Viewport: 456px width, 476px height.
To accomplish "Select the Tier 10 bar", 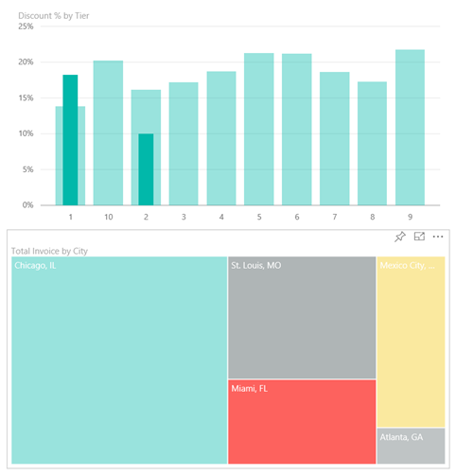I will (x=108, y=132).
